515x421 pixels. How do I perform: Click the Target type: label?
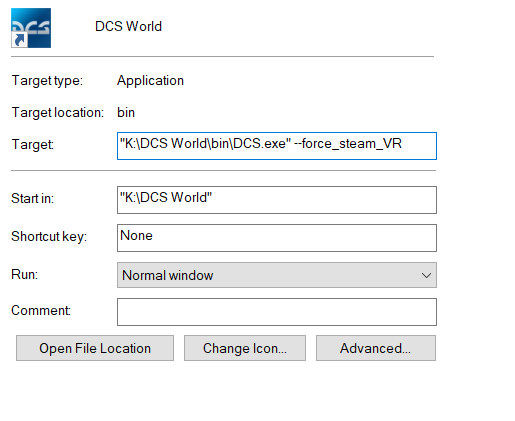pyautogui.click(x=47, y=81)
